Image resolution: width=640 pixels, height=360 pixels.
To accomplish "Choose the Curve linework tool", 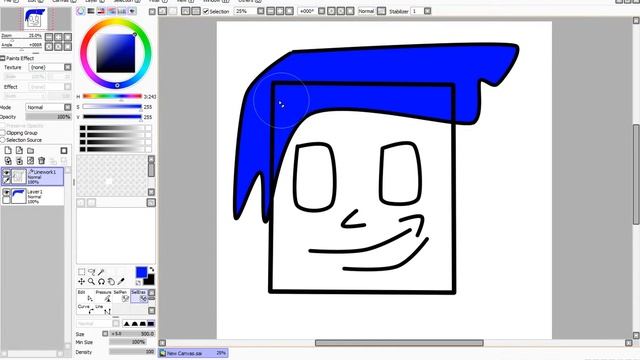I will tap(86, 309).
